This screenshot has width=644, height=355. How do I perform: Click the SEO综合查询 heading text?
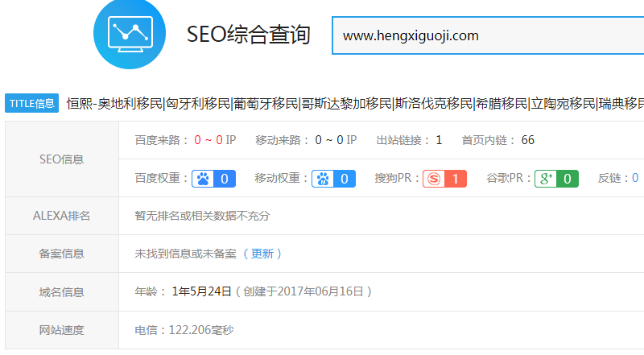(248, 35)
